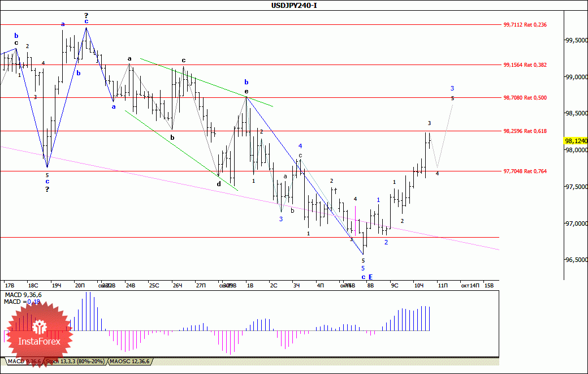Select the 97,7048 Ret 0,764 level label

coord(525,171)
